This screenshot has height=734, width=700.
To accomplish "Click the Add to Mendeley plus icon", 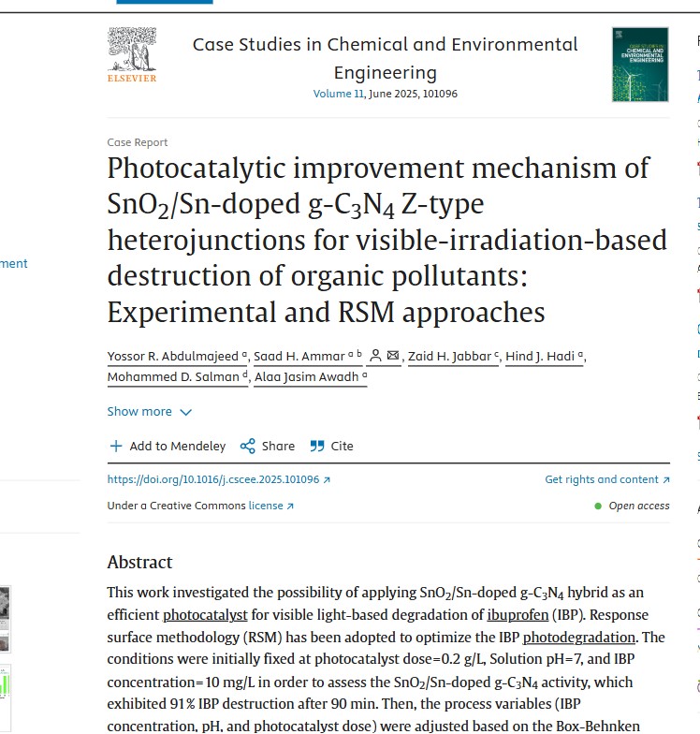I will (x=116, y=447).
